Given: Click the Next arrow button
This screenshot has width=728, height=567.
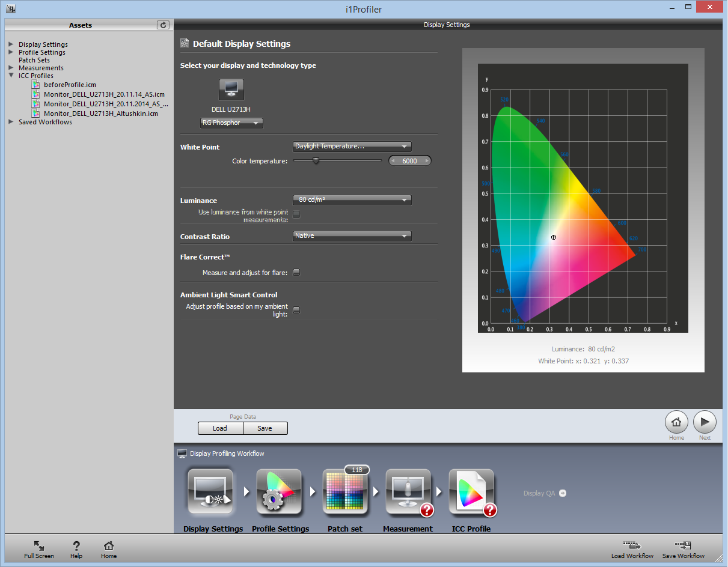Looking at the screenshot, I should click(x=705, y=422).
